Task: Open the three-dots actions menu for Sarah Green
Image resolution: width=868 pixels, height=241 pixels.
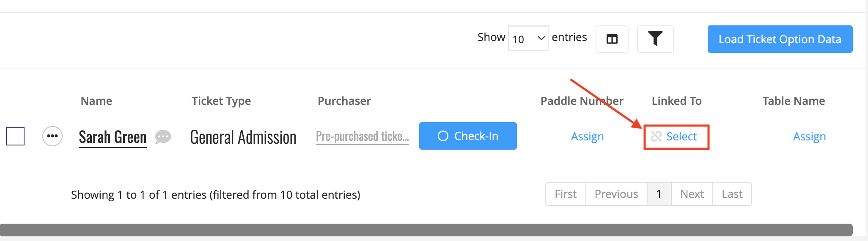Action: click(x=52, y=136)
